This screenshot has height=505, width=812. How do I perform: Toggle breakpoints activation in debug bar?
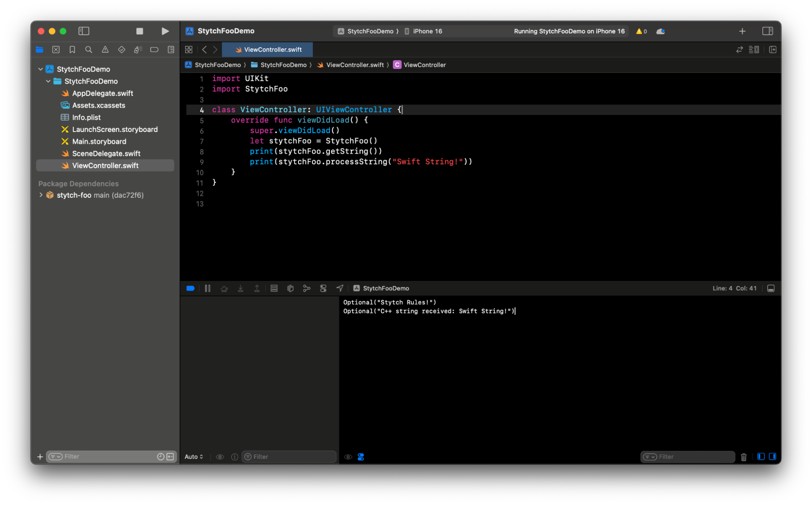click(x=191, y=288)
